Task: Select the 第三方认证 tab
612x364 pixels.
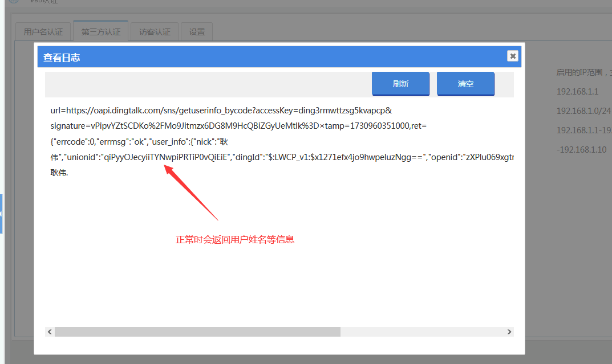Action: [101, 32]
